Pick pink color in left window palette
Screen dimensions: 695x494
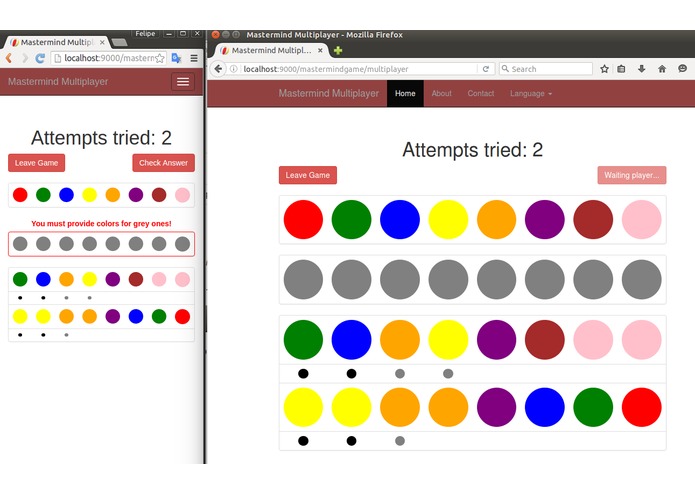click(x=182, y=194)
